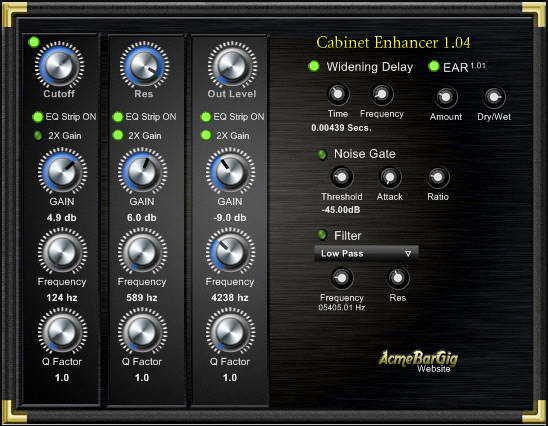Click the -9.0 db gain value
Image resolution: width=548 pixels, height=426 pixels.
230,218
